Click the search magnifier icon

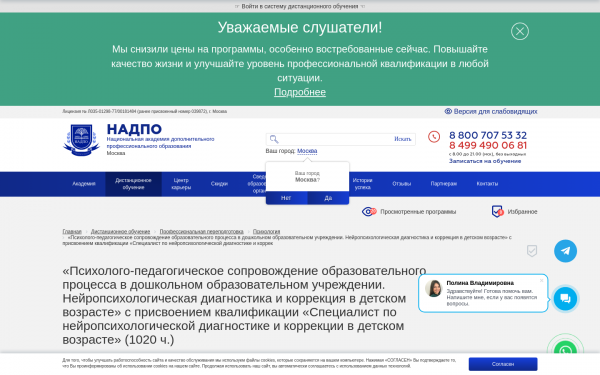274,139
